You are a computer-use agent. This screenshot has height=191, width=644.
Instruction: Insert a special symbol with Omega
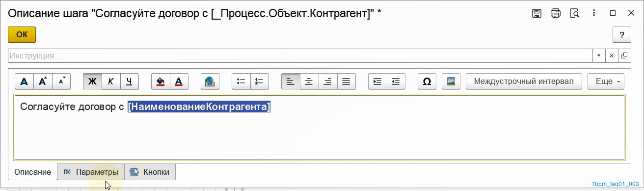pyautogui.click(x=427, y=82)
